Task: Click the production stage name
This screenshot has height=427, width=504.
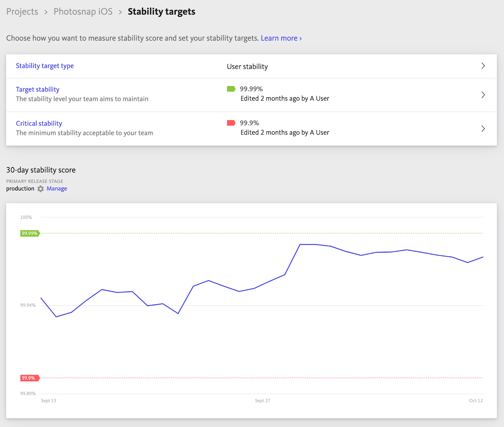Action: click(20, 189)
